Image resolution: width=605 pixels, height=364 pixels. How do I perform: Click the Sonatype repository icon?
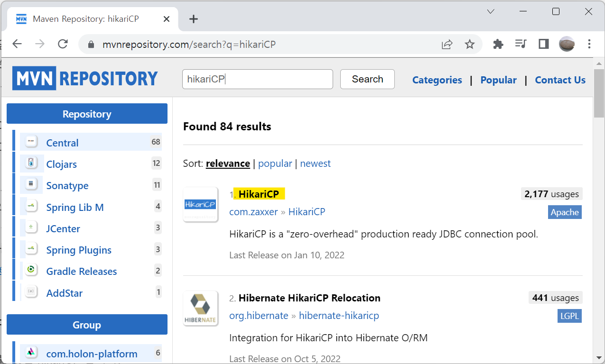[31, 184]
